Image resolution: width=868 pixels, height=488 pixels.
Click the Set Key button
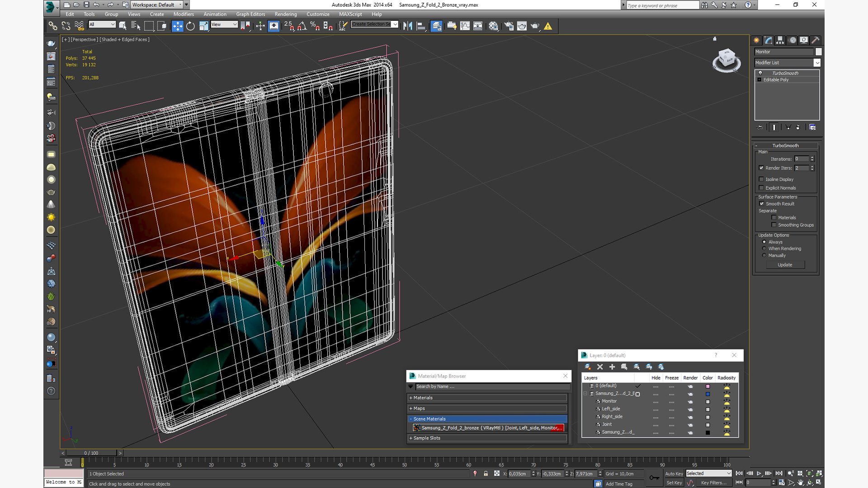click(x=674, y=483)
